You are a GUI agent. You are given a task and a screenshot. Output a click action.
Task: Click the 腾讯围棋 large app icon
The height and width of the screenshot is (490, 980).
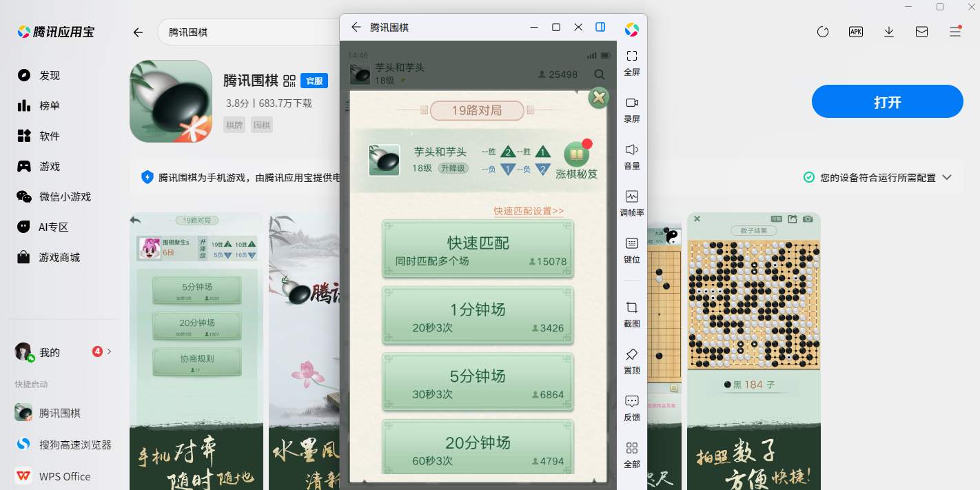click(171, 101)
